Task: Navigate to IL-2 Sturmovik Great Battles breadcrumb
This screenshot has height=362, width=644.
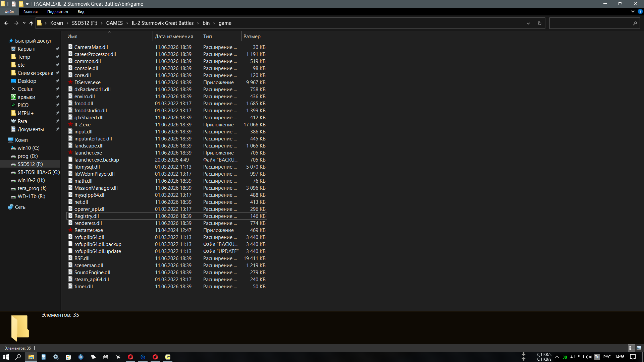Action: [x=163, y=23]
